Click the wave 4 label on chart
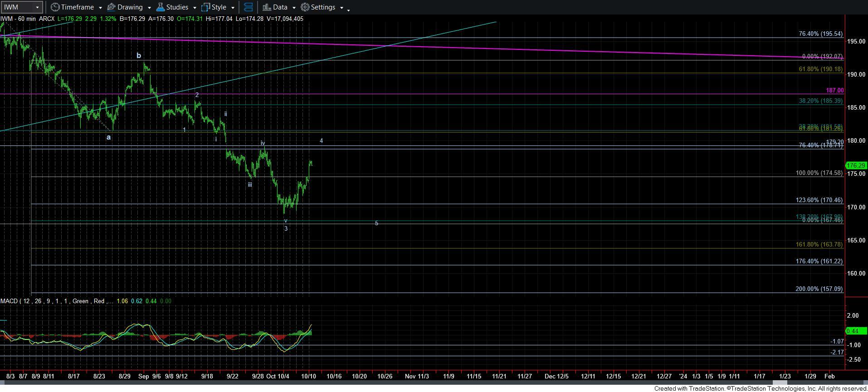 [x=321, y=141]
